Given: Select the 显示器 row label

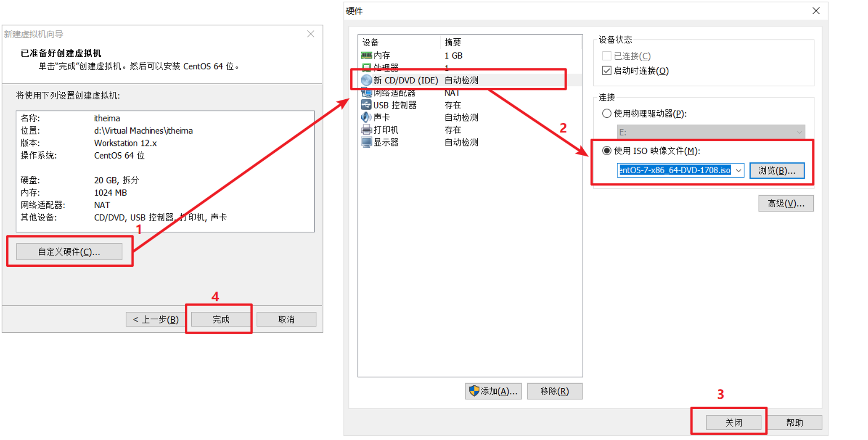Looking at the screenshot, I should pos(386,142).
